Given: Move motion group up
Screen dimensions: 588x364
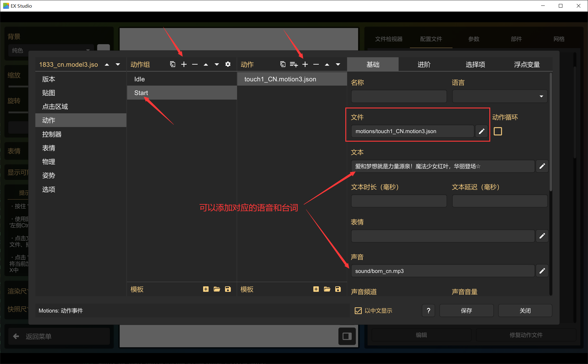Looking at the screenshot, I should (206, 64).
